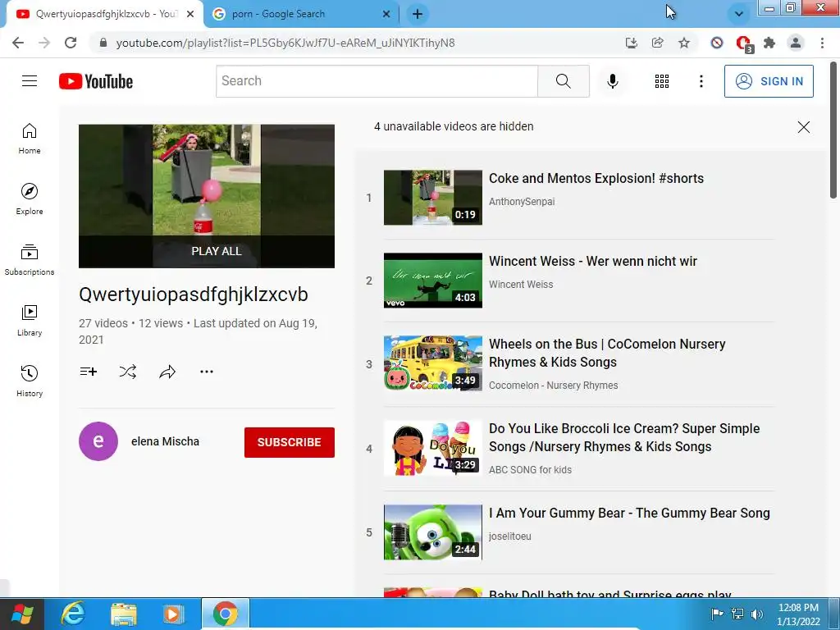Open the YouTube apps grid icon

pyautogui.click(x=662, y=81)
